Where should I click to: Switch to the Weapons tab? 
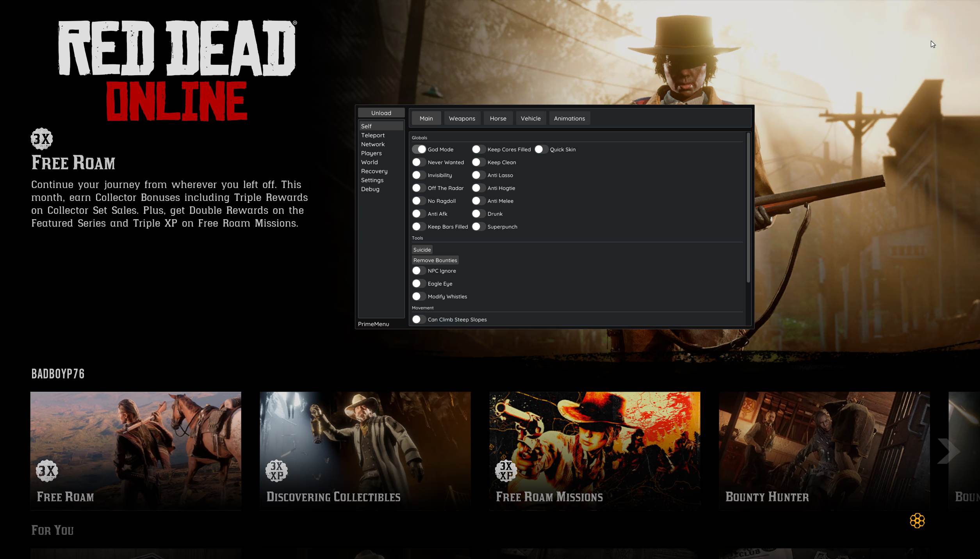(462, 118)
